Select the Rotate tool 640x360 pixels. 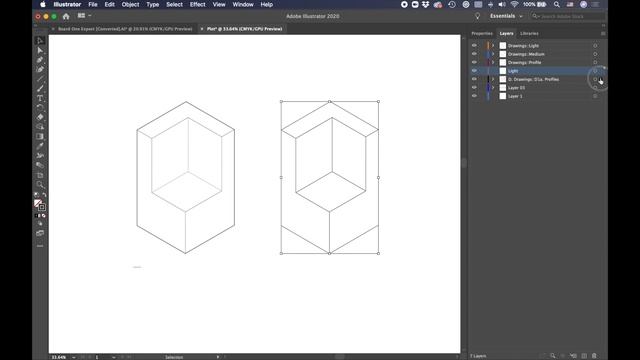[x=40, y=108]
